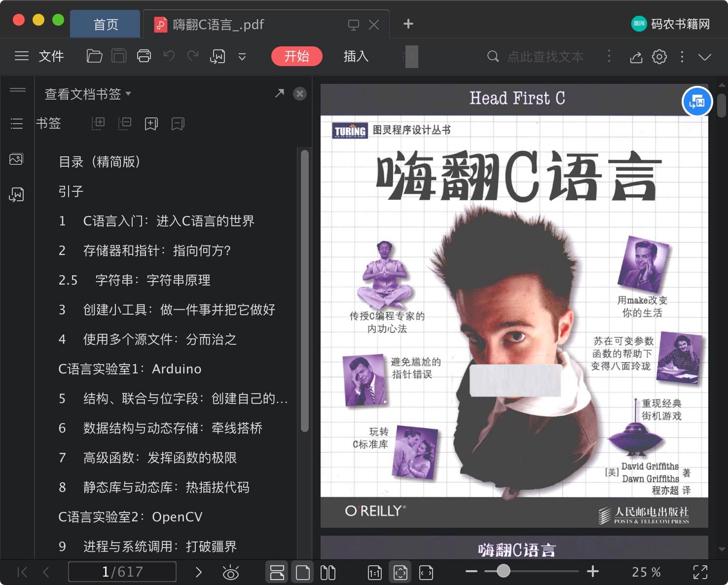Select the 开始 tab
The height and width of the screenshot is (585, 728).
click(296, 56)
